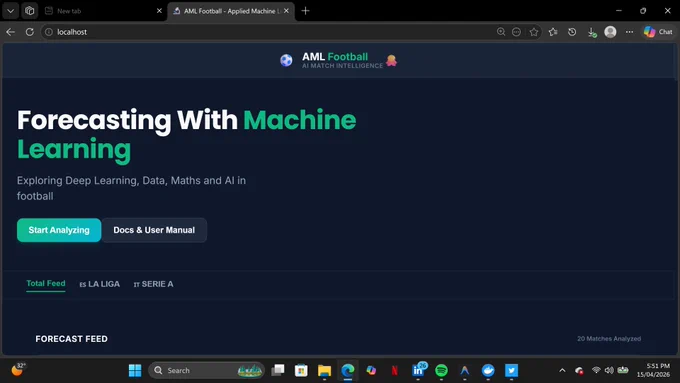Screen dimensions: 680x383
Task: Reload the localhost page
Action: [29, 32]
